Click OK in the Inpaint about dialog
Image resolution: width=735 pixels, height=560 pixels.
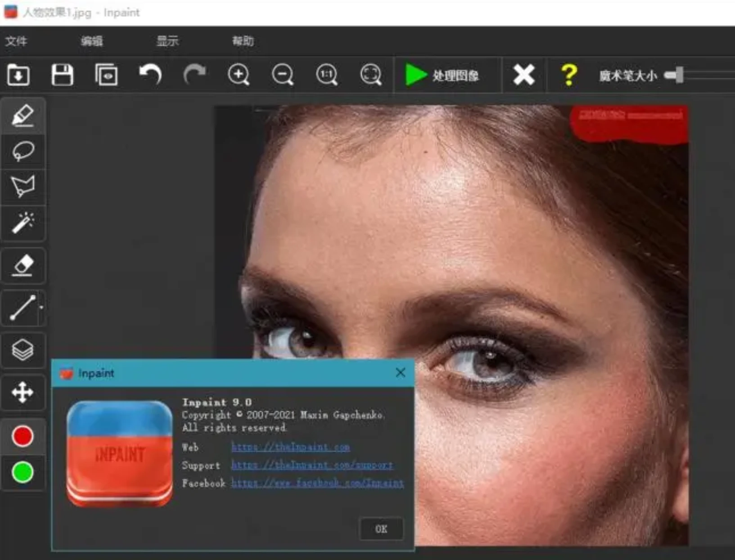(381, 529)
